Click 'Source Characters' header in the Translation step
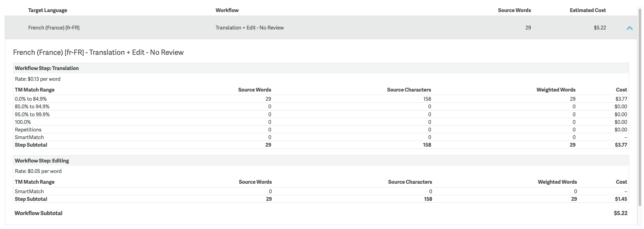This screenshot has height=229, width=644. point(409,90)
